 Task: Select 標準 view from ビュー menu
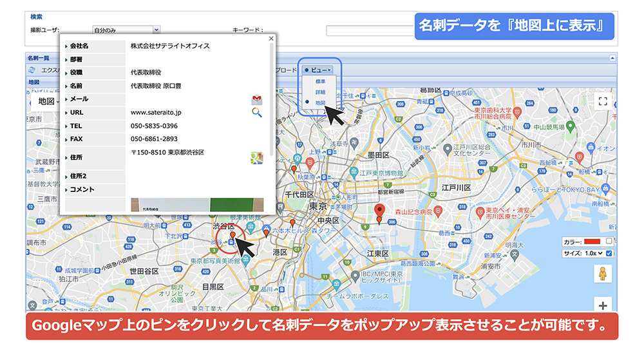tap(320, 81)
